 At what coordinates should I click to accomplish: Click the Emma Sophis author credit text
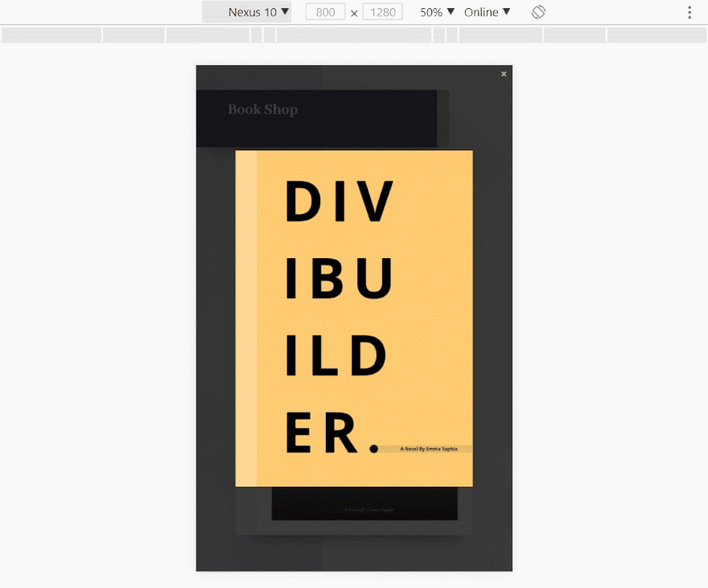tap(428, 449)
